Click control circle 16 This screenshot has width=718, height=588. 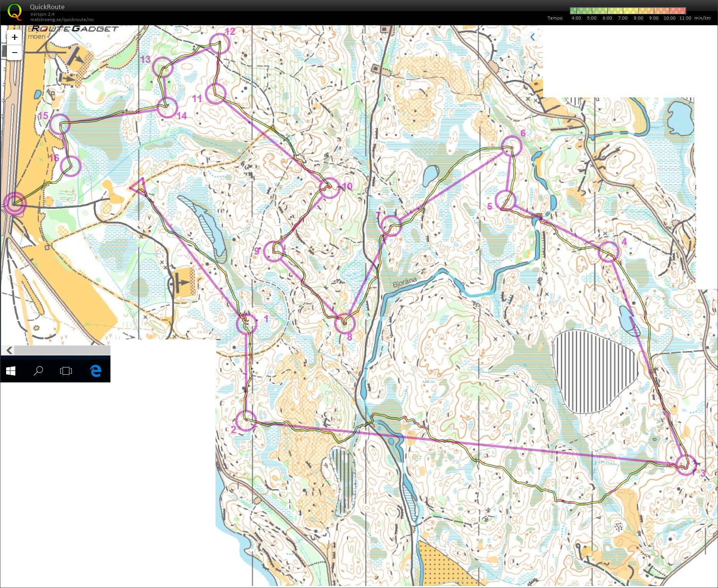click(71, 166)
